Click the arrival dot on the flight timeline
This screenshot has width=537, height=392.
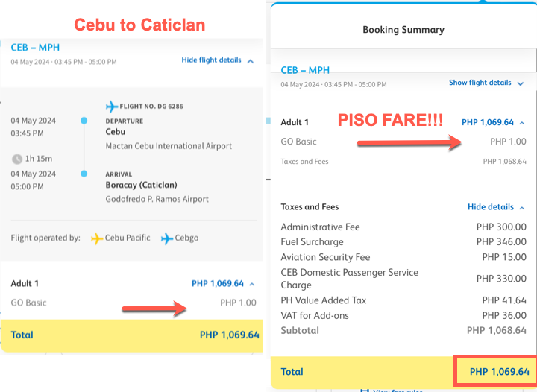tap(84, 175)
